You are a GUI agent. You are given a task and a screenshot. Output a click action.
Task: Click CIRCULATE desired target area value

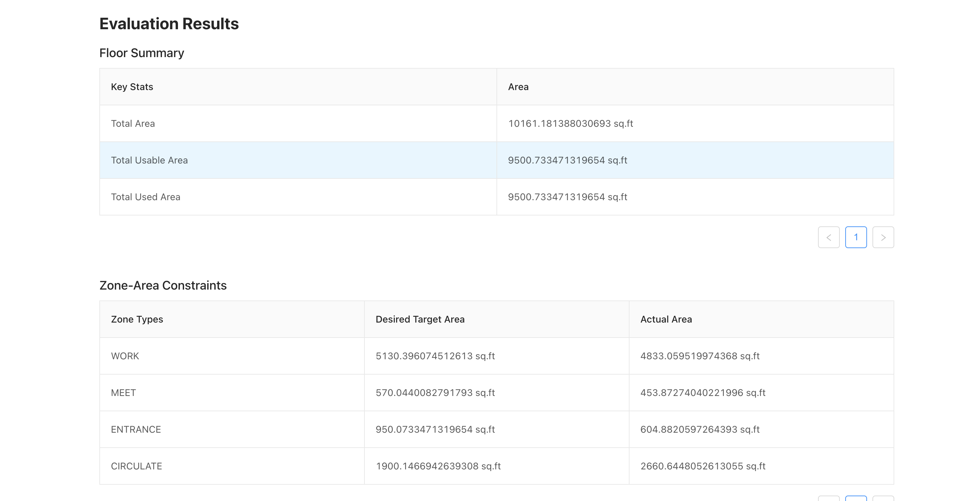pyautogui.click(x=438, y=466)
